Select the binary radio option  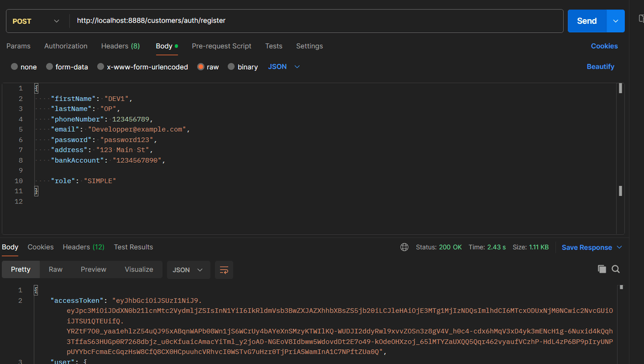pyautogui.click(x=231, y=67)
